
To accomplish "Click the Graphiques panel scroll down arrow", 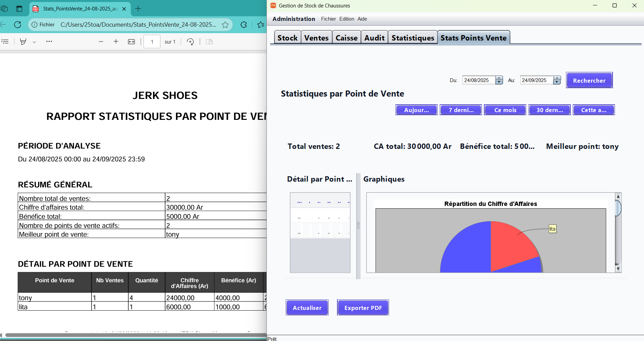I will (x=618, y=269).
